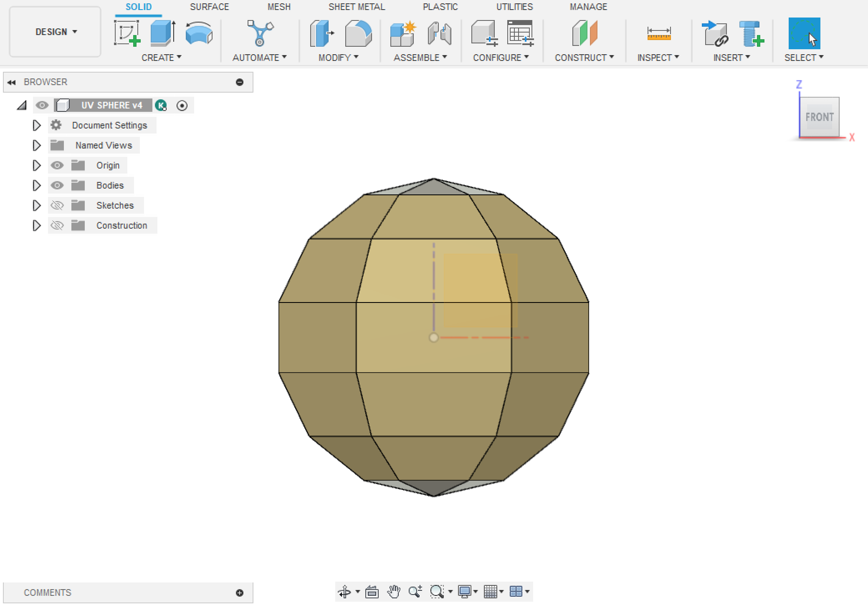Open the ASSEMBLE dropdown menu
This screenshot has height=605, width=868.
coord(420,58)
